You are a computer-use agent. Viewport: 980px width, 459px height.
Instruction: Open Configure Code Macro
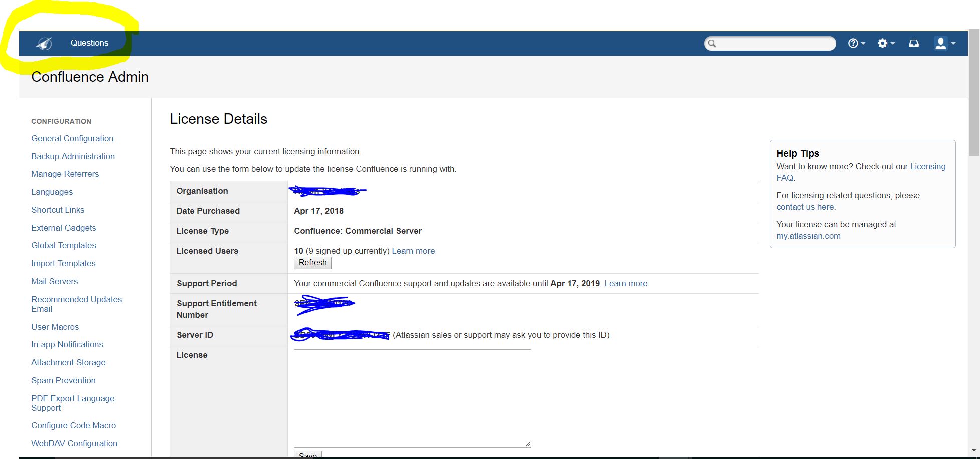click(x=73, y=425)
